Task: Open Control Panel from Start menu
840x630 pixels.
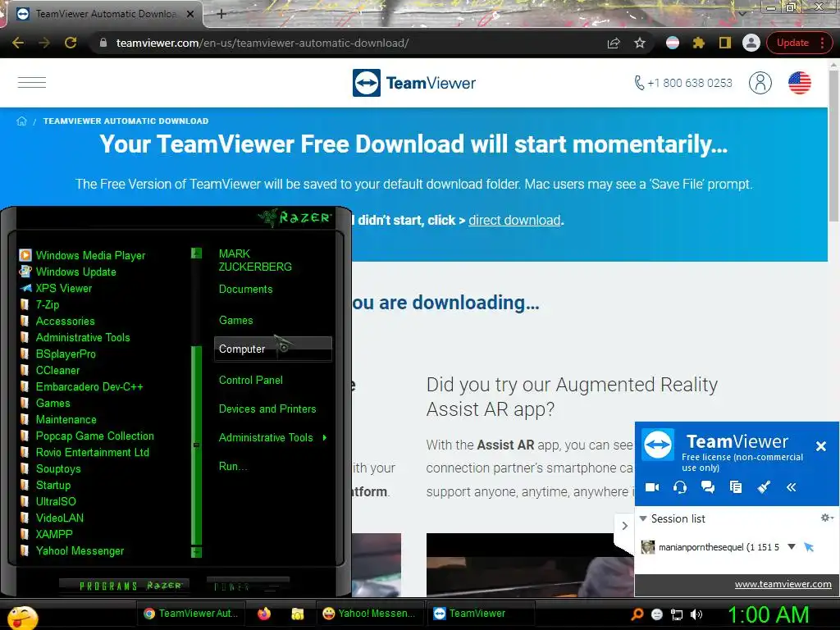Action: tap(251, 381)
